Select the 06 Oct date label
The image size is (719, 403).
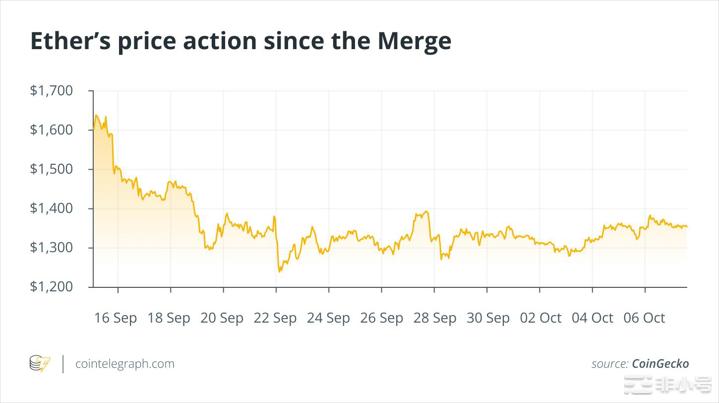click(x=643, y=318)
